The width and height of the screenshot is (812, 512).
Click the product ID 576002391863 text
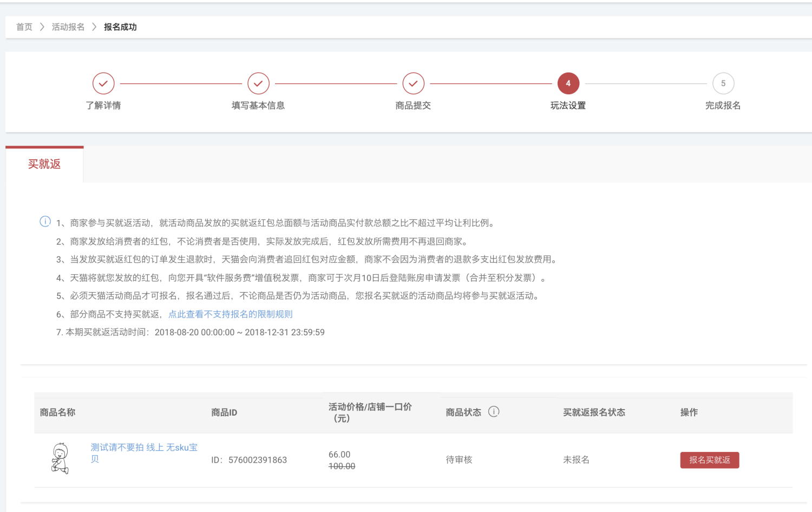click(257, 460)
